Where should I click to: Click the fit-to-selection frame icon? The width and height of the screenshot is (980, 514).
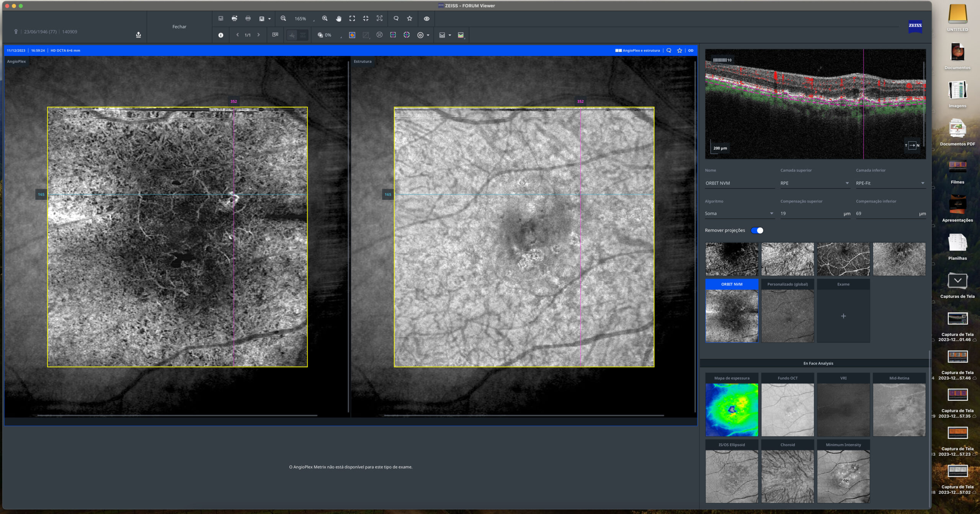379,18
